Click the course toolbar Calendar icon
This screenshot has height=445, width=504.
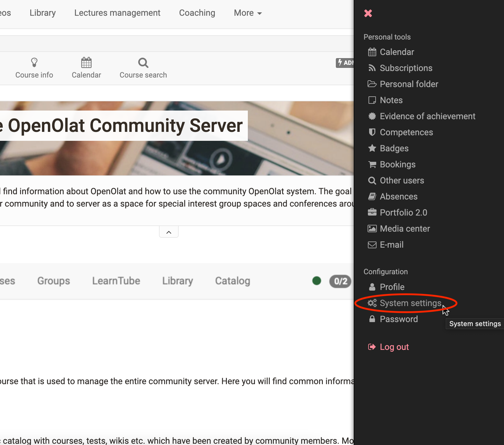tap(86, 62)
